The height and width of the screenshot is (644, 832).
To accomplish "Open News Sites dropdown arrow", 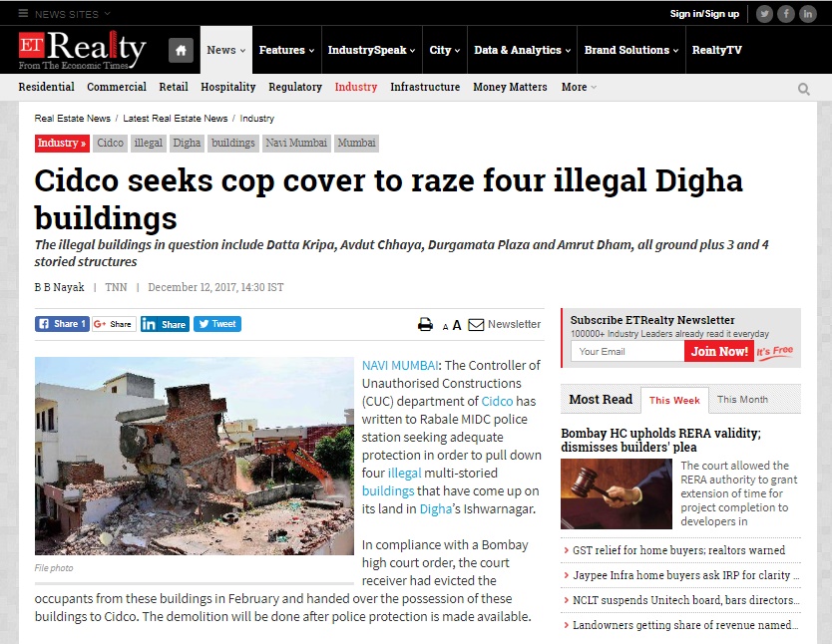I will [107, 13].
